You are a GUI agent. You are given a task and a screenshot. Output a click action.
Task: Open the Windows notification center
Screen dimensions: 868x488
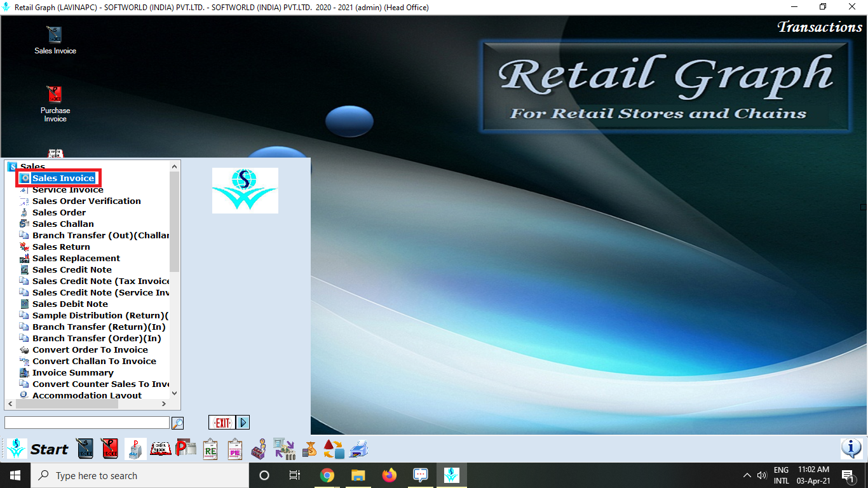pyautogui.click(x=848, y=475)
